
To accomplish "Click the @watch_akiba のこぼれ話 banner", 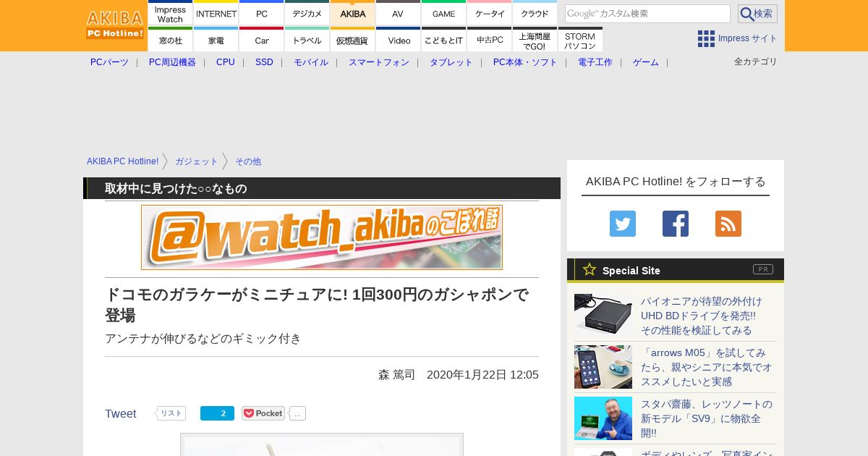I will pos(322,237).
